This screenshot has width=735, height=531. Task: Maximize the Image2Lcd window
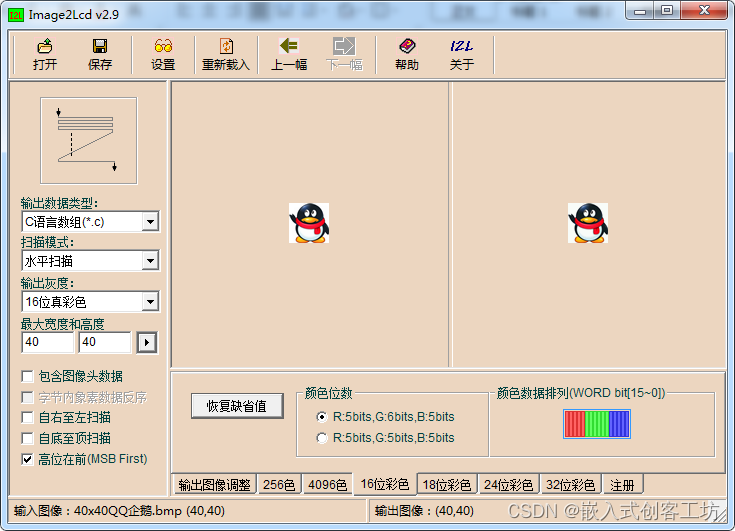[x=667, y=11]
